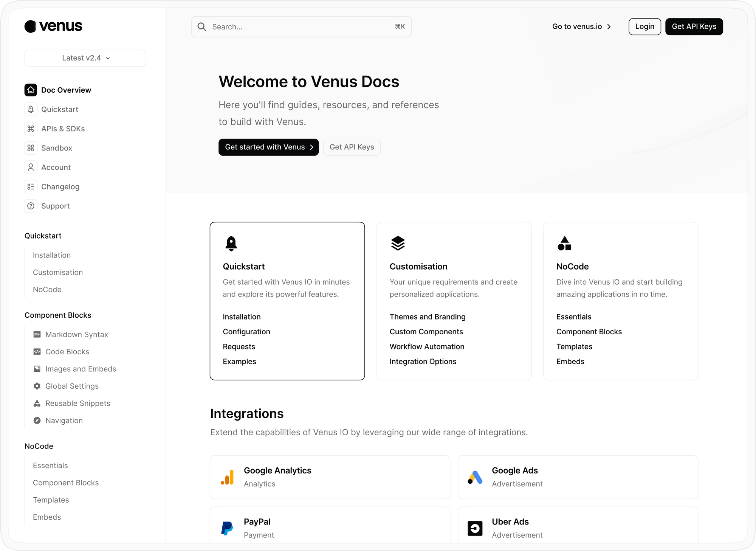The image size is (756, 551).
Task: Click the Markdown Syntax icon in sidebar
Action: [37, 334]
